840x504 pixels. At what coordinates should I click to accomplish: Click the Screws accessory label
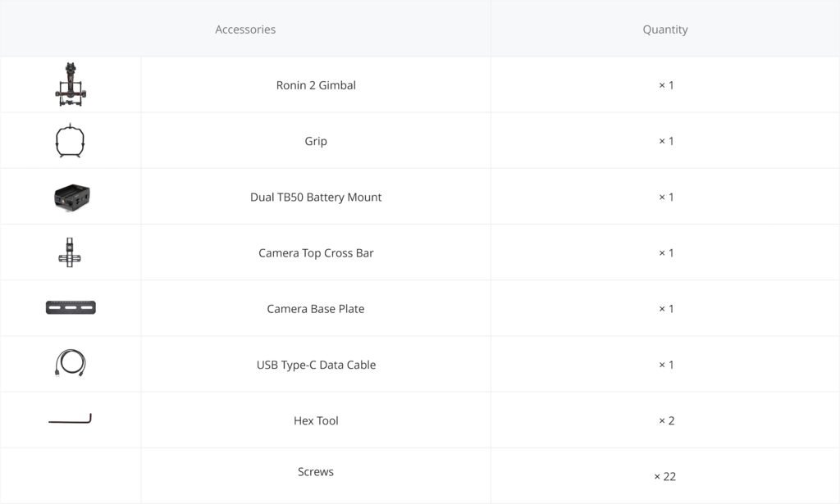tap(316, 472)
